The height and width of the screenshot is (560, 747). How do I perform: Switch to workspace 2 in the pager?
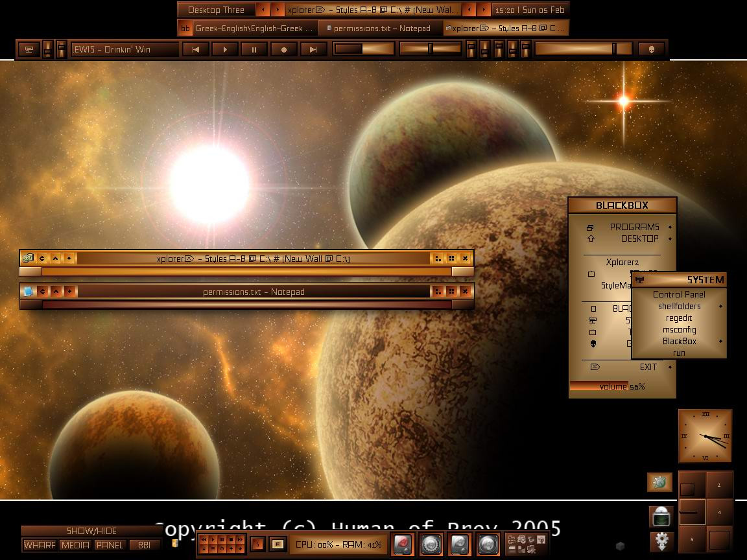coord(719,484)
